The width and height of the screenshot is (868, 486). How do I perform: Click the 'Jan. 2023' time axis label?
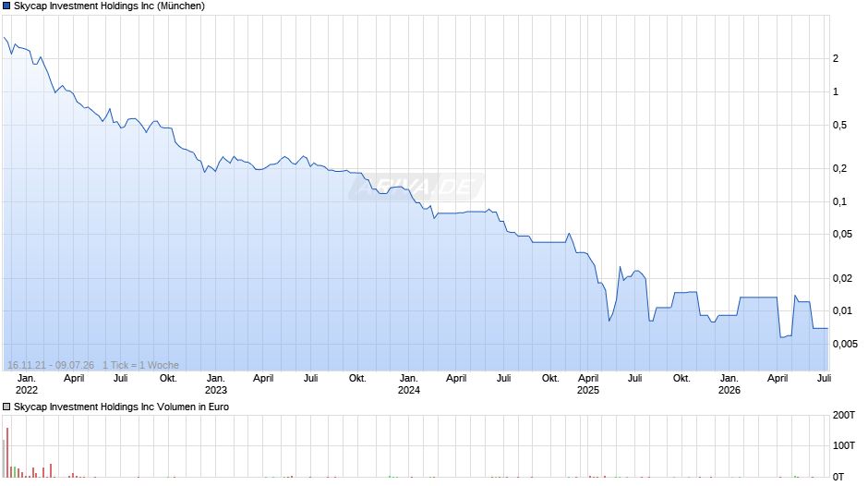pyautogui.click(x=216, y=384)
